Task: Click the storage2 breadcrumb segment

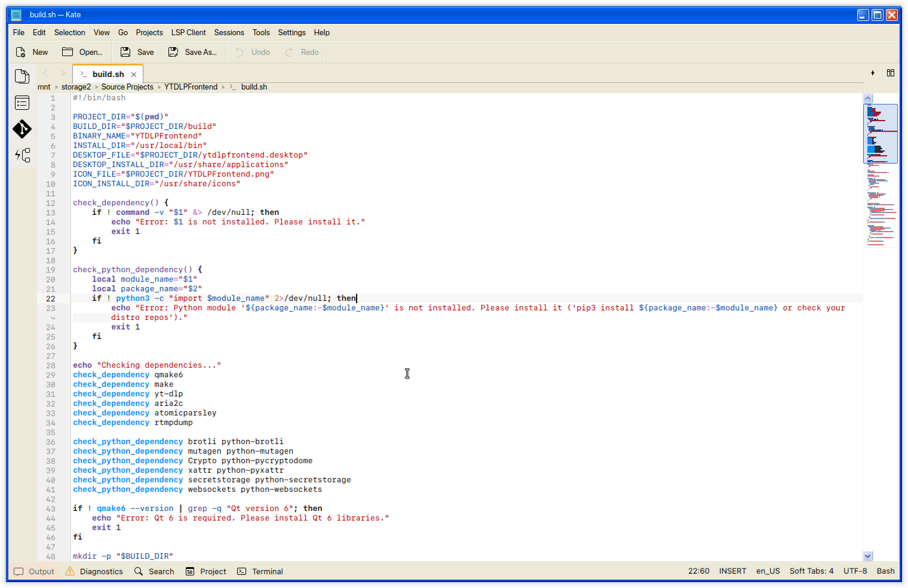Action: pos(76,87)
